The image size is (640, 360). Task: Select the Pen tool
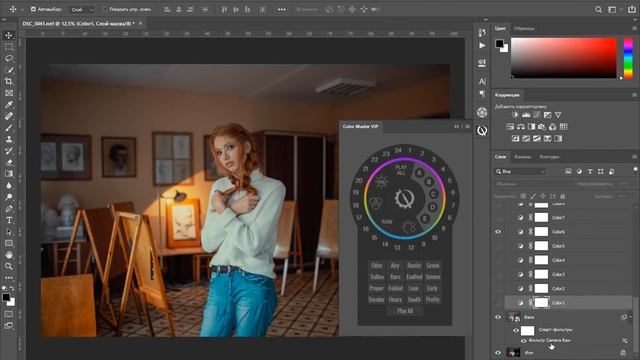[x=9, y=209]
